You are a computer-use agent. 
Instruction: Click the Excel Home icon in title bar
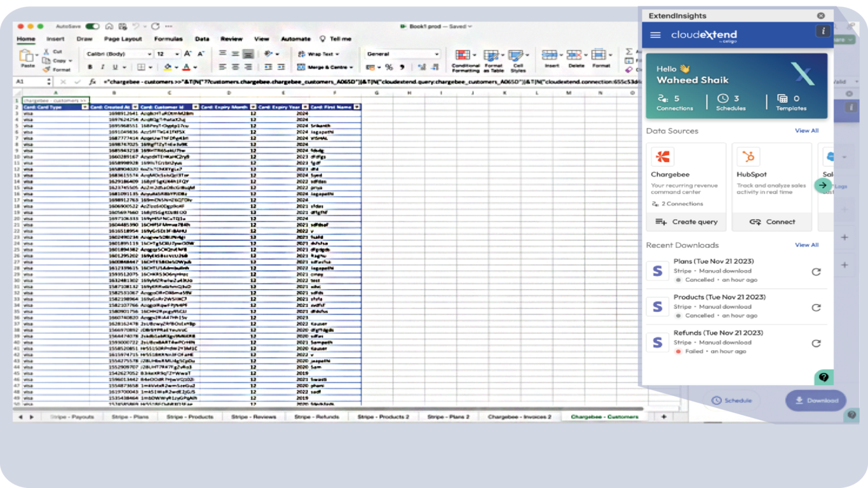[109, 27]
